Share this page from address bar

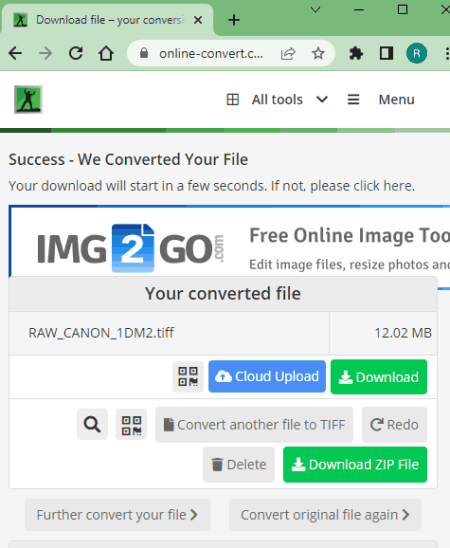288,53
